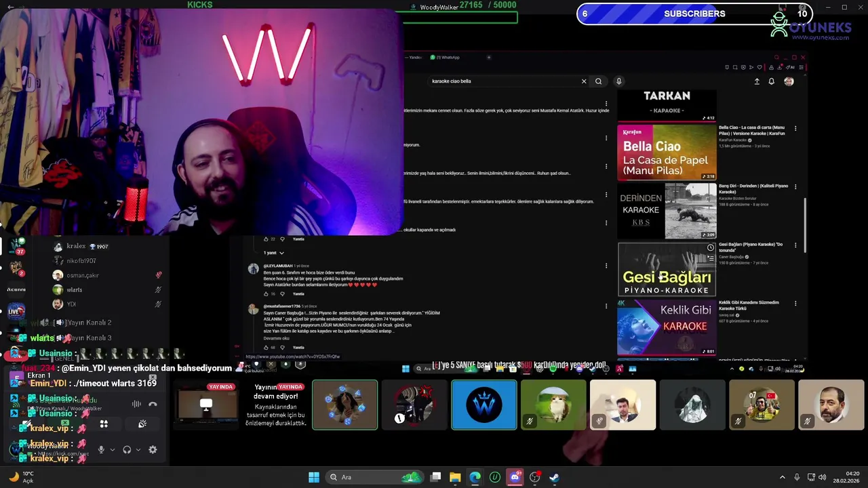Show hidden system tray icons
This screenshot has height=488, width=868.
(x=782, y=477)
